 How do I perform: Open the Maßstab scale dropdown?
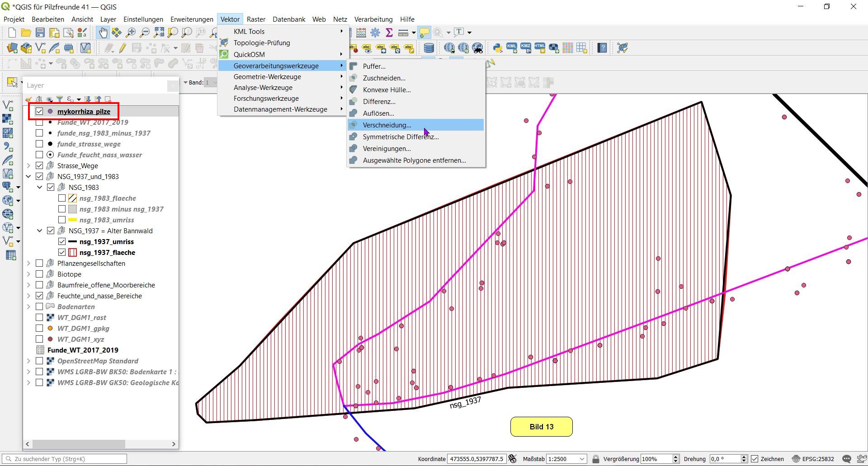pyautogui.click(x=582, y=459)
